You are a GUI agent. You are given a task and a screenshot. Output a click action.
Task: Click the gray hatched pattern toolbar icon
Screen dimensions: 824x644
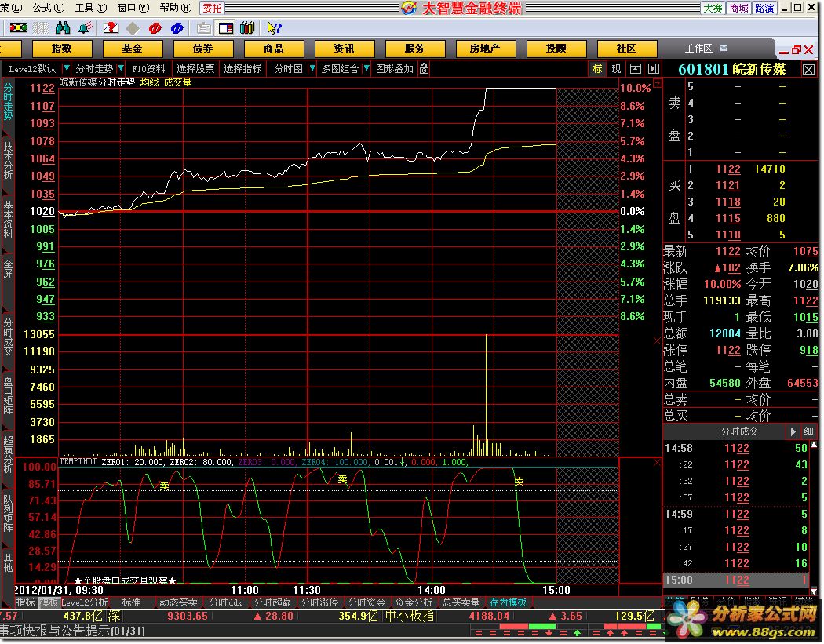(x=41, y=27)
